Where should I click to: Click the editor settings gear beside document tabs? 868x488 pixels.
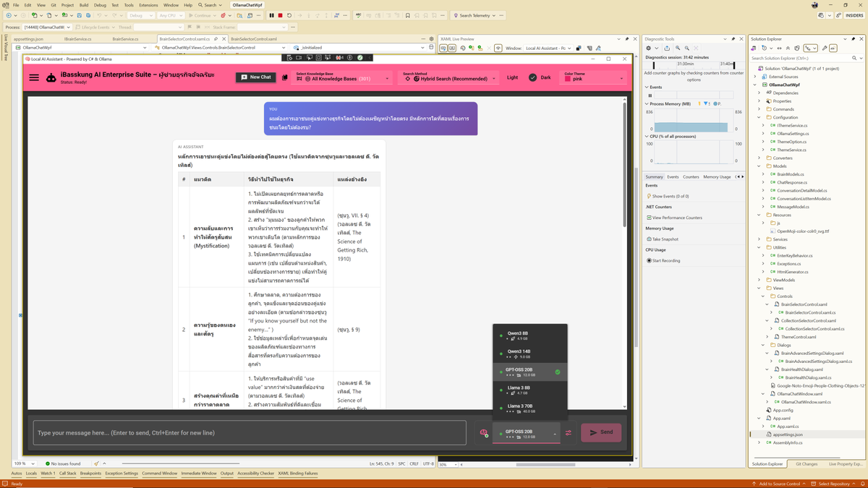432,39
